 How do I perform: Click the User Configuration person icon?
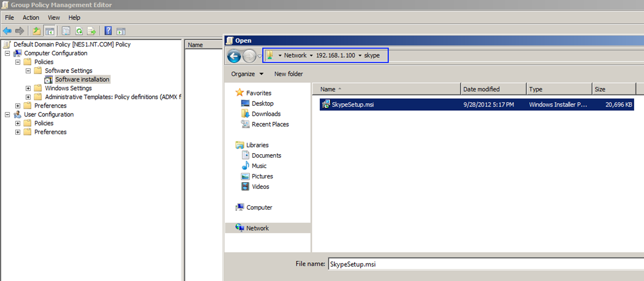point(18,114)
